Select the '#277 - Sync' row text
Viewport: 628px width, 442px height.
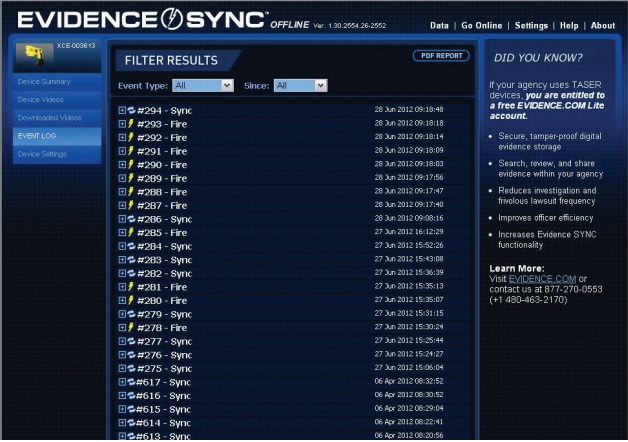tap(165, 342)
